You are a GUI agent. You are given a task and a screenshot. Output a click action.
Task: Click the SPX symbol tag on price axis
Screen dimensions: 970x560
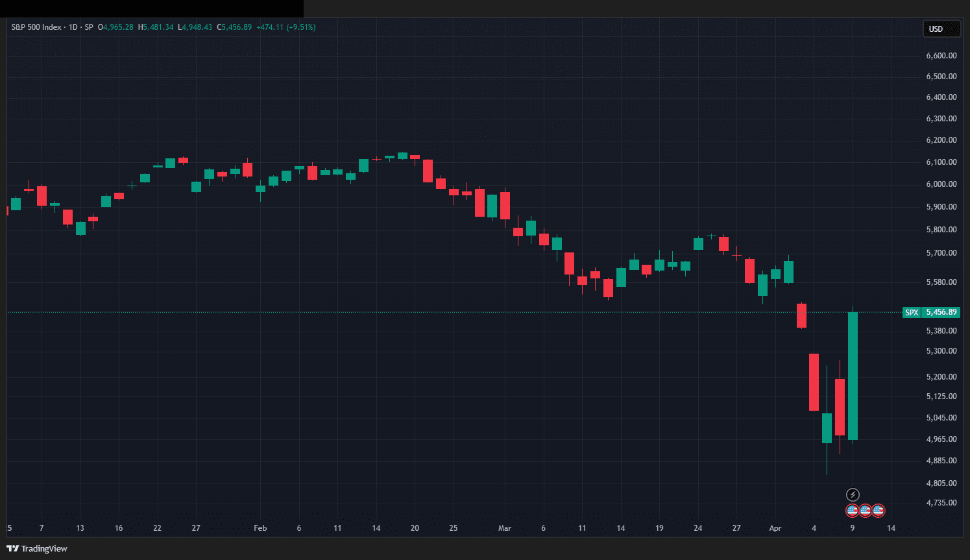(x=912, y=312)
